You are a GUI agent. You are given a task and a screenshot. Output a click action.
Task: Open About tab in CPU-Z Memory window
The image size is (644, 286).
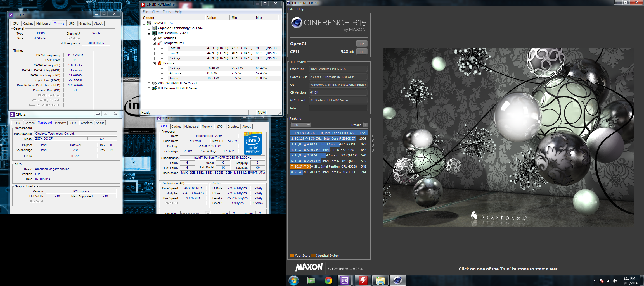click(98, 23)
